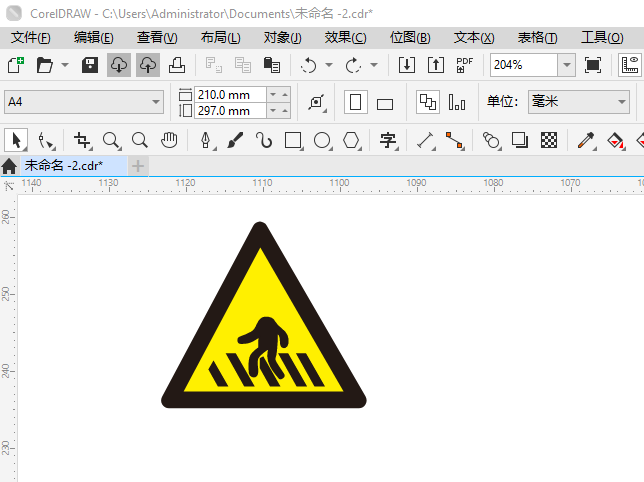The width and height of the screenshot is (644, 482).
Task: Click the Import icon
Action: click(407, 65)
